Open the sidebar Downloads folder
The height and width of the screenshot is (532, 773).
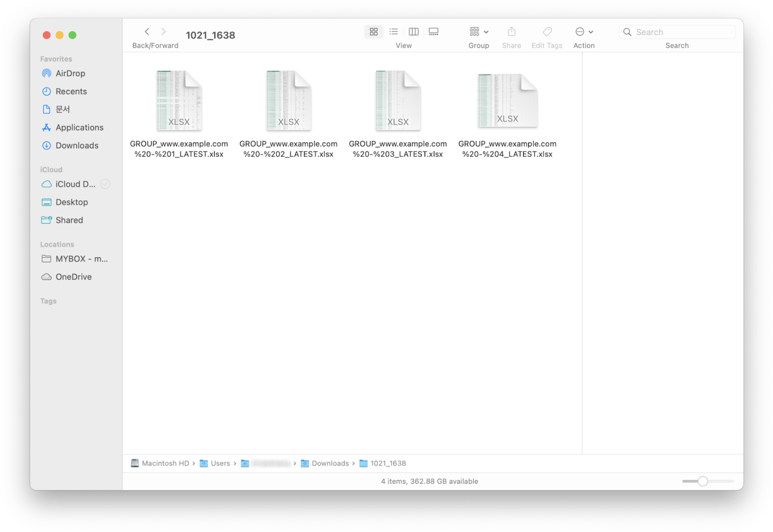77,145
